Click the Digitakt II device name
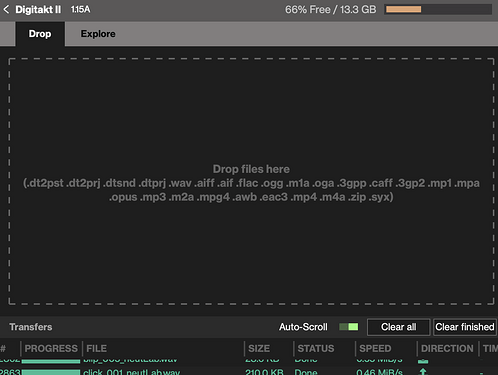 (38, 9)
